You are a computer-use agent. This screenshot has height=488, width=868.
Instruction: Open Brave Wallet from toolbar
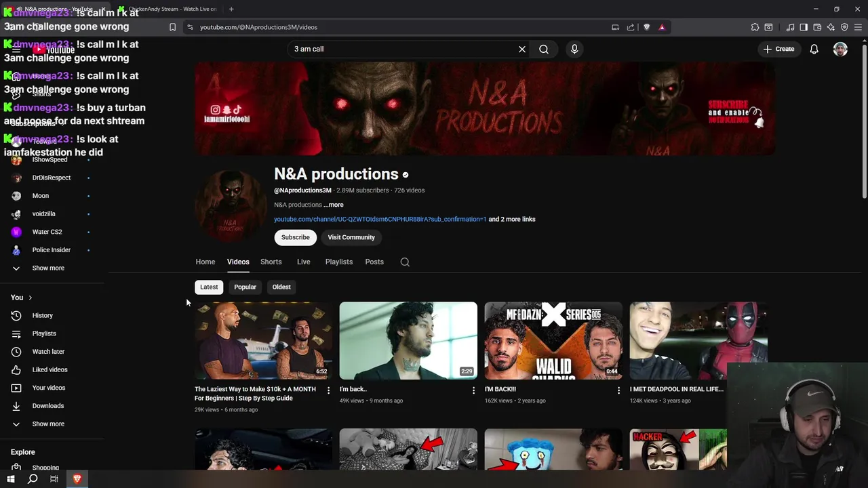817,27
